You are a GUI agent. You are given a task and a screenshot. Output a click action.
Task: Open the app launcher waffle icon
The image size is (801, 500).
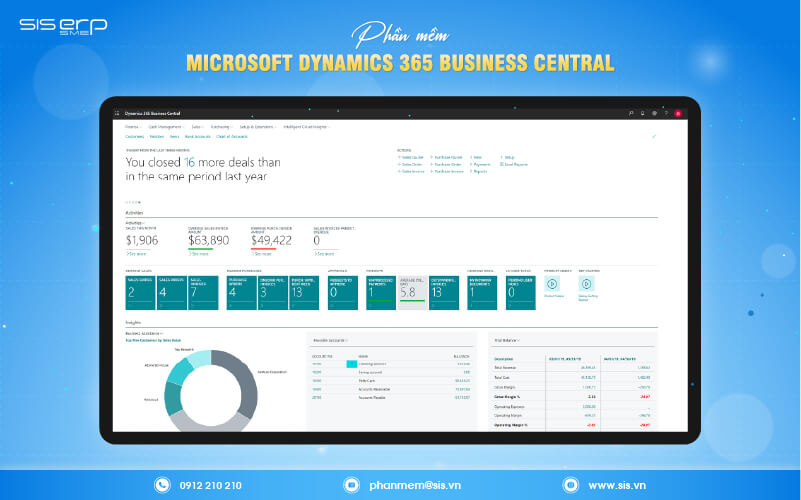(x=118, y=114)
